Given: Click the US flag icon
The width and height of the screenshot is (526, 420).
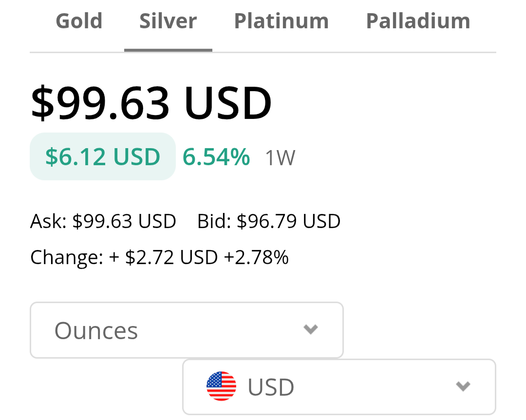Looking at the screenshot, I should coord(221,386).
